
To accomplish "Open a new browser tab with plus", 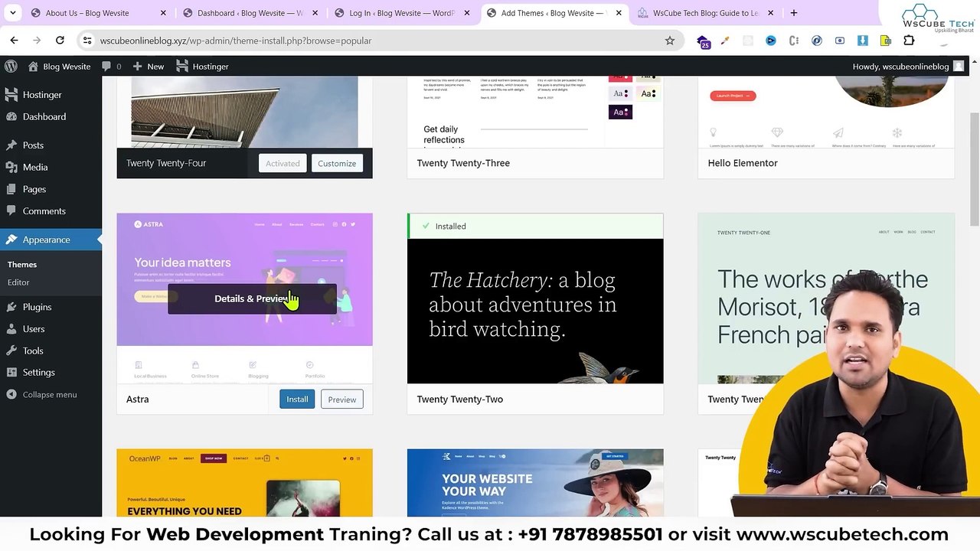I will (x=794, y=13).
